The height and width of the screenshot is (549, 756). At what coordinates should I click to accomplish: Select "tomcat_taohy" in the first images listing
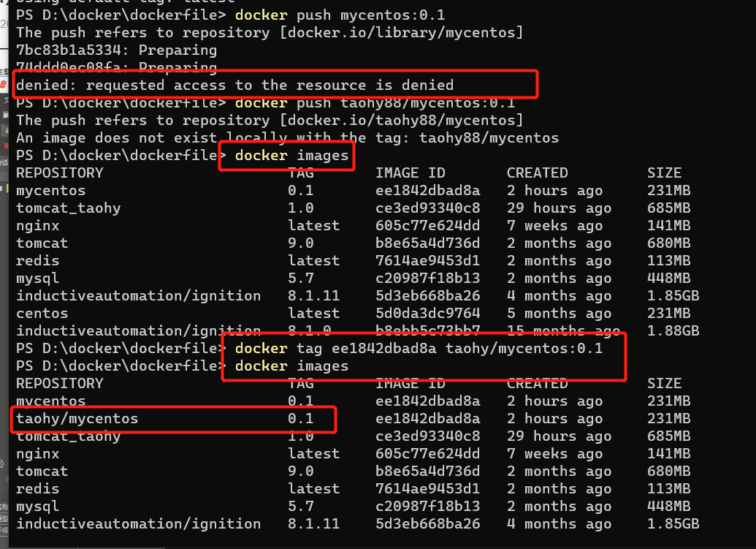(68, 208)
